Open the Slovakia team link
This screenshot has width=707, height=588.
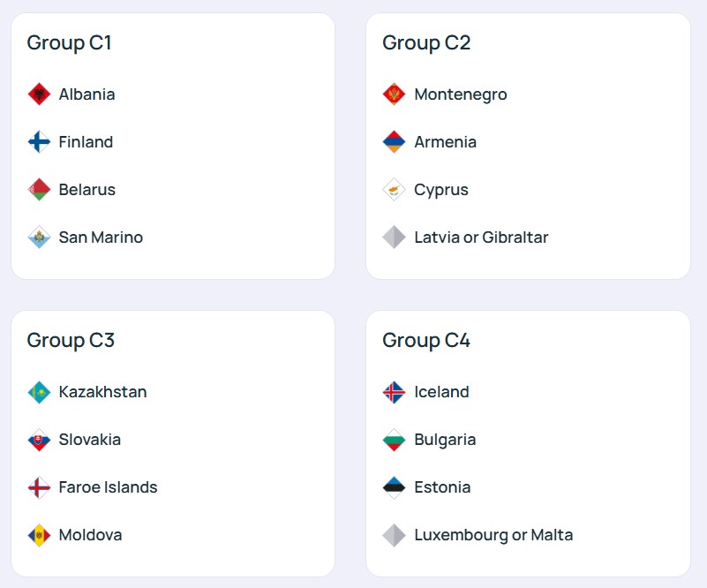89,440
